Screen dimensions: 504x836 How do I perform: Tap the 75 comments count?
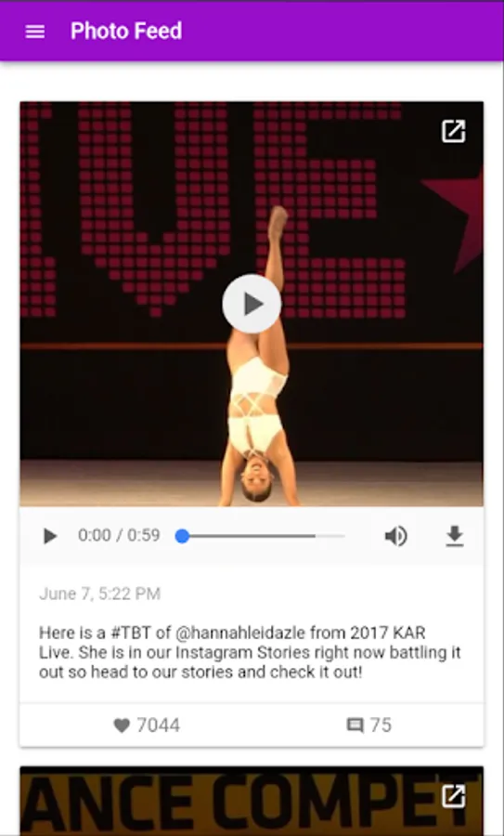[381, 725]
